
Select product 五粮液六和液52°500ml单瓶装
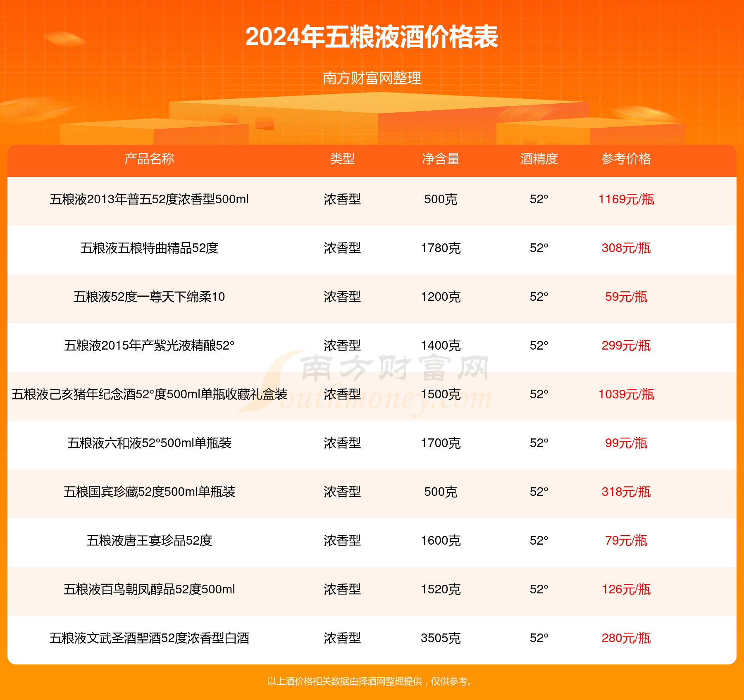click(149, 443)
